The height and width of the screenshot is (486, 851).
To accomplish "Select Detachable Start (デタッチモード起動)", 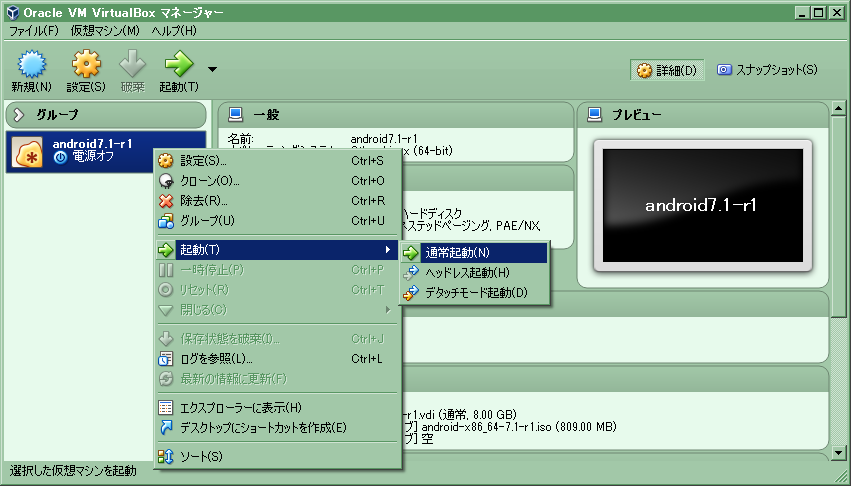I will tap(475, 293).
